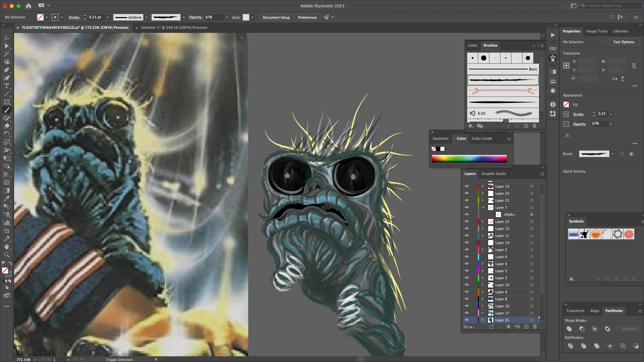The height and width of the screenshot is (362, 644).
Task: Delete layer with Layers panel trash icon
Action: [x=535, y=326]
